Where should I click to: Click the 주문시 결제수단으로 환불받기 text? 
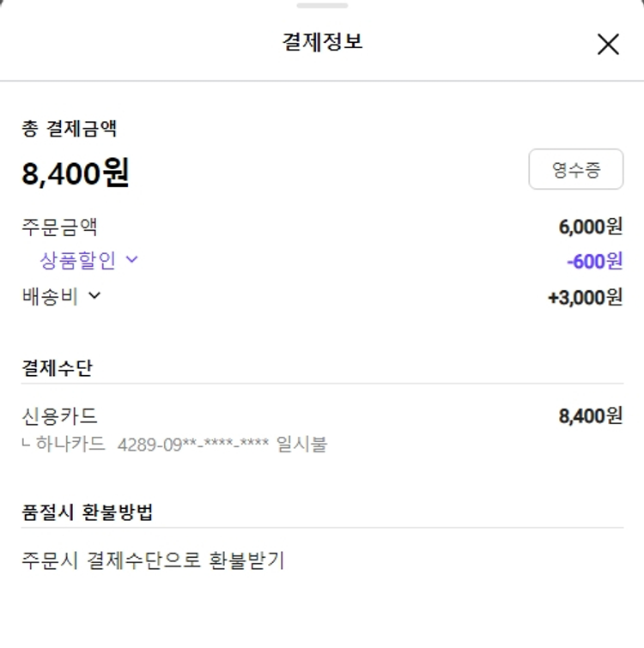pos(153,561)
